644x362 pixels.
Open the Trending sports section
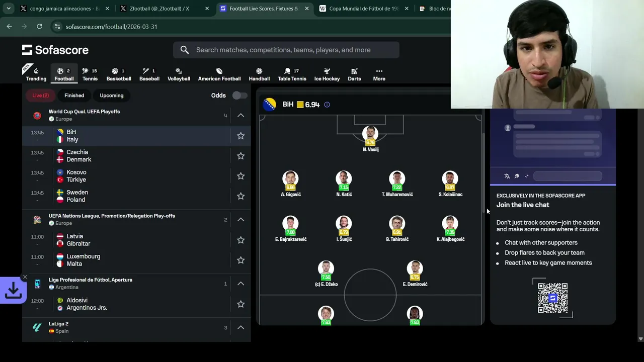coord(36,74)
